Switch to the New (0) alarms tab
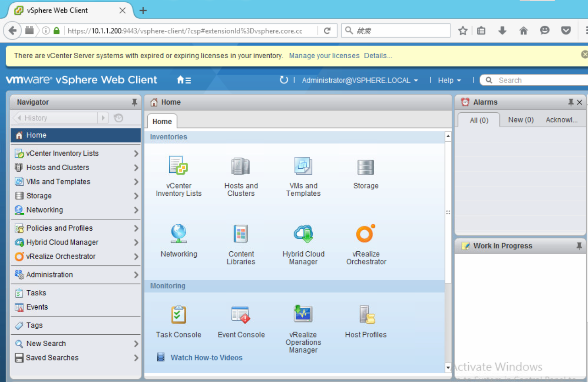Image resolution: width=588 pixels, height=382 pixels. tap(521, 120)
